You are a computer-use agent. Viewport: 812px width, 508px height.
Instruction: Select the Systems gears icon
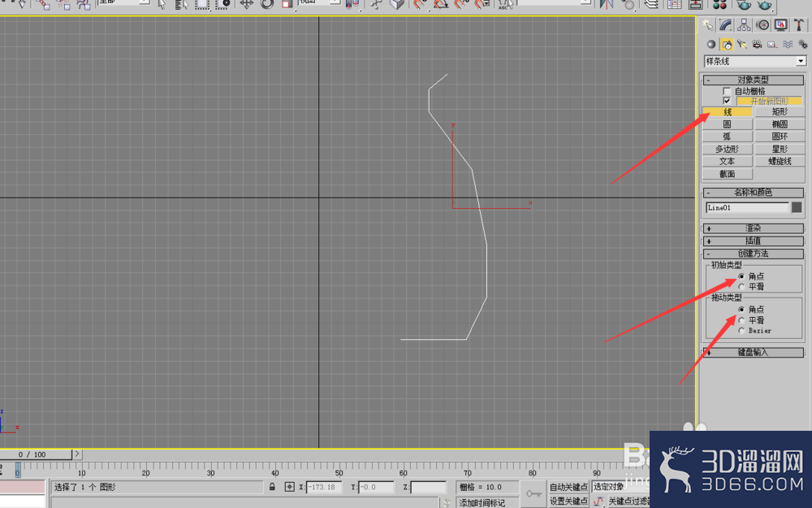pyautogui.click(x=803, y=45)
